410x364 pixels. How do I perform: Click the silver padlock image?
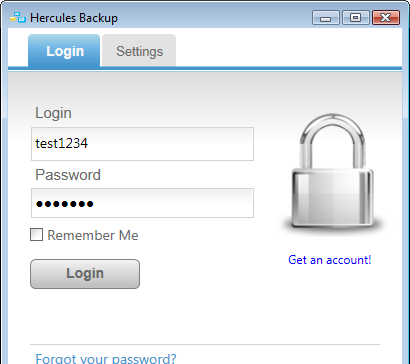point(333,173)
